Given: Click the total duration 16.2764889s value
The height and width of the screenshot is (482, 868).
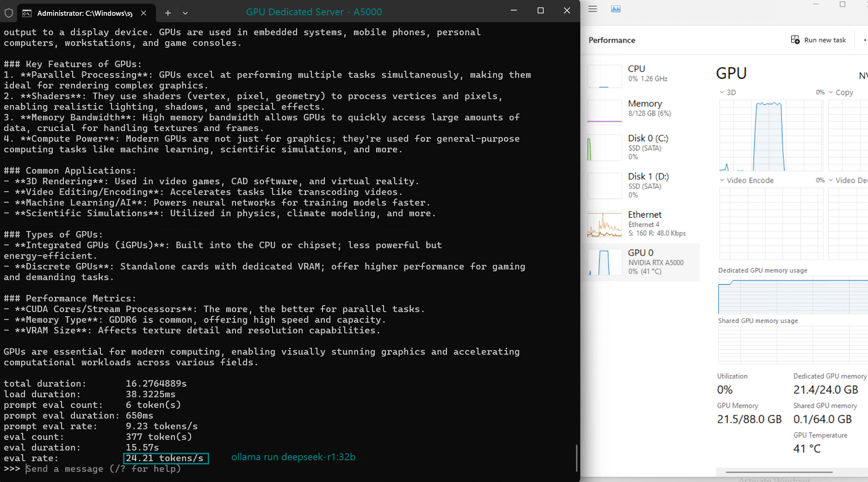Looking at the screenshot, I should pyautogui.click(x=156, y=383).
